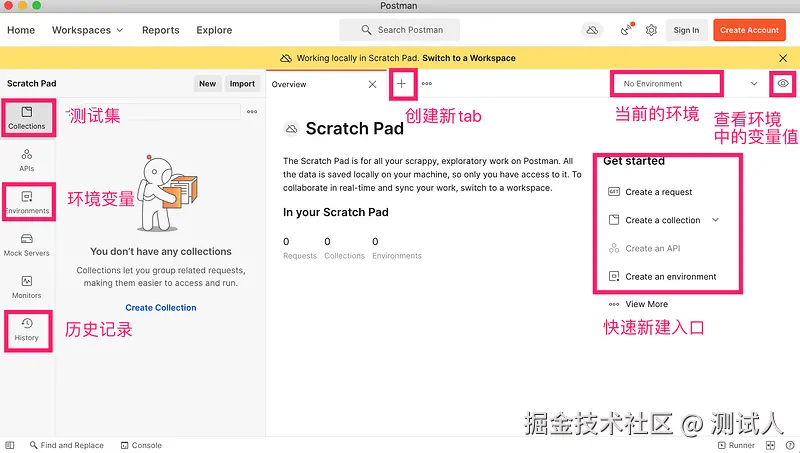The image size is (800, 453).
Task: Open the History sidebar panel
Action: click(27, 330)
